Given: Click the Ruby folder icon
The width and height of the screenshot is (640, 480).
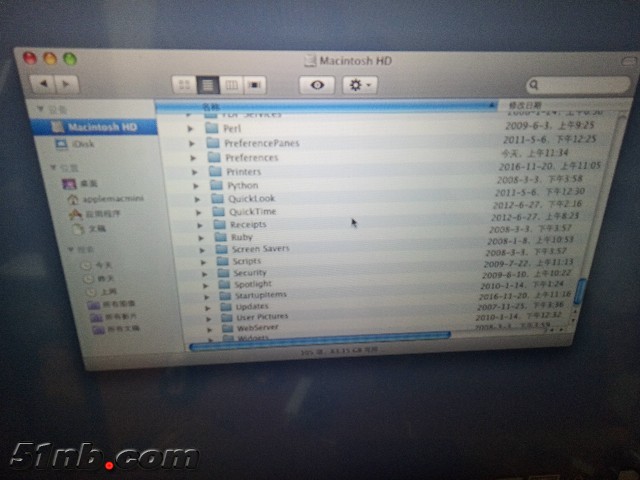Looking at the screenshot, I should (221, 237).
